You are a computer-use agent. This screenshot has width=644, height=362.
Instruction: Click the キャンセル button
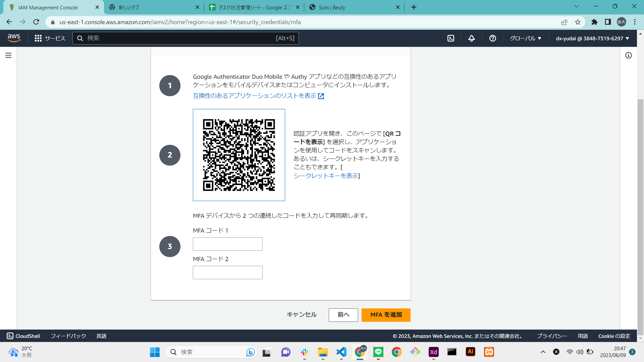[x=302, y=315]
